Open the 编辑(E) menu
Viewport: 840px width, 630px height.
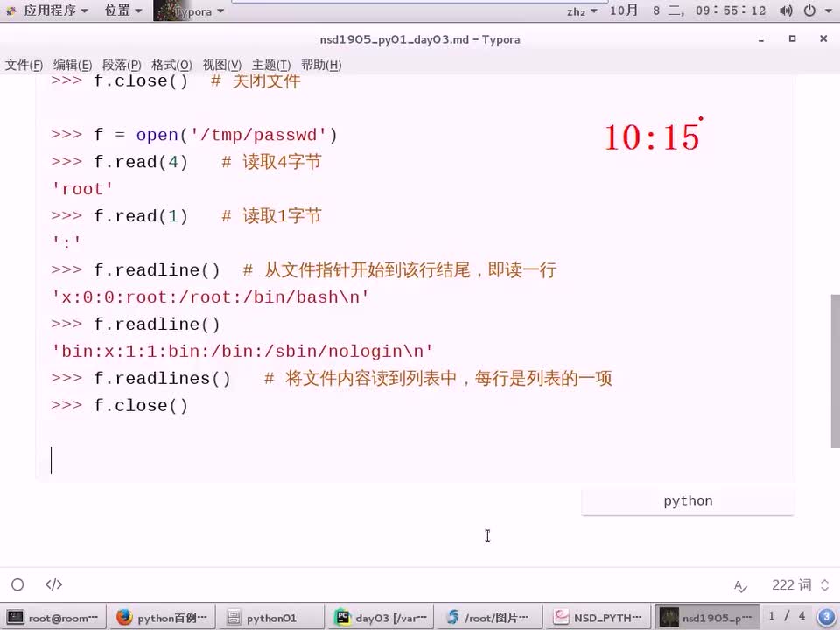click(x=73, y=65)
